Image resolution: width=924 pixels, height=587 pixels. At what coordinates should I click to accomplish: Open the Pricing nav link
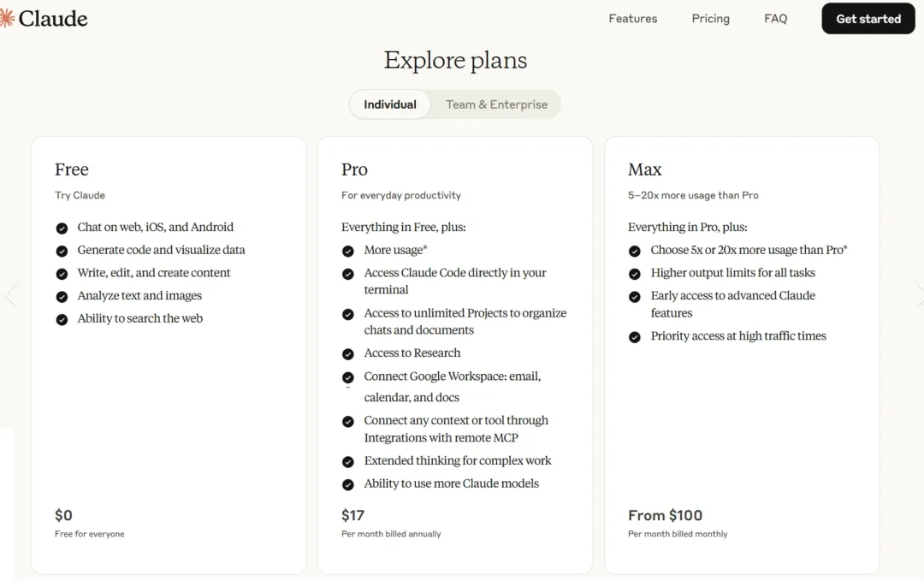pyautogui.click(x=710, y=18)
